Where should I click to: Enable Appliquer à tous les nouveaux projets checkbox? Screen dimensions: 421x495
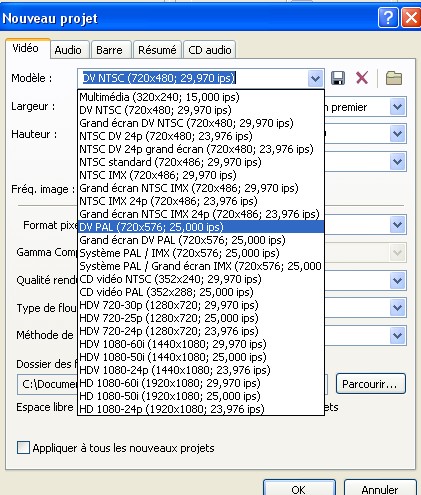pos(23,448)
